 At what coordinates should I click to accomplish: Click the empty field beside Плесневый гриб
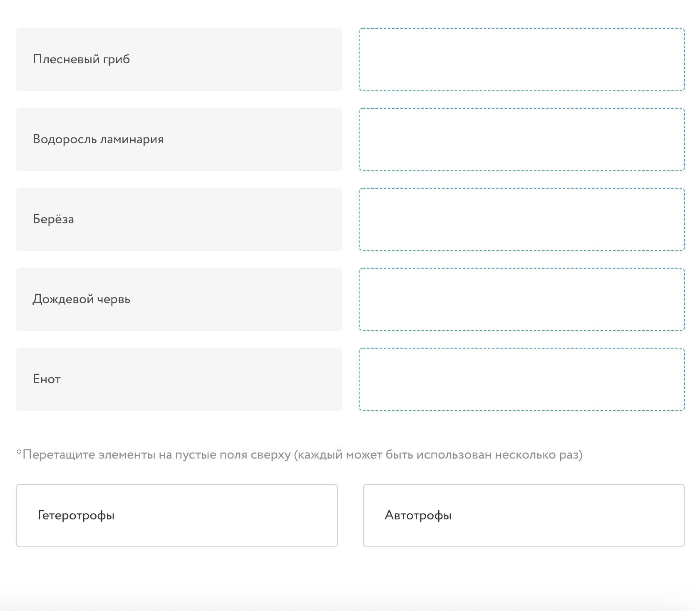pyautogui.click(x=521, y=60)
